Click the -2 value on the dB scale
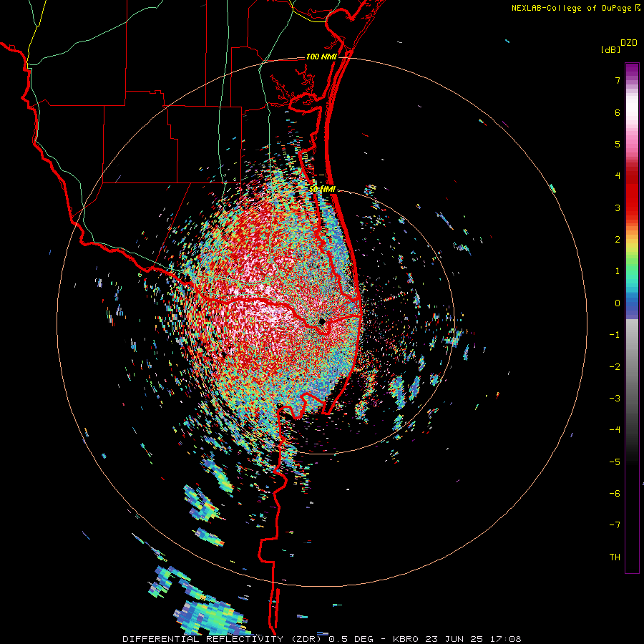The width and height of the screenshot is (644, 644). pyautogui.click(x=615, y=367)
